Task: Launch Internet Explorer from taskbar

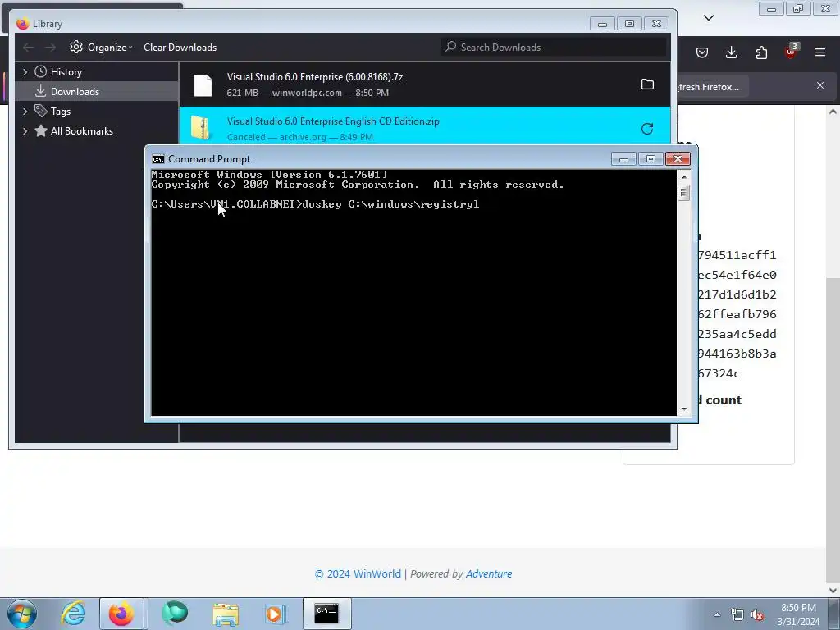Action: click(x=73, y=614)
